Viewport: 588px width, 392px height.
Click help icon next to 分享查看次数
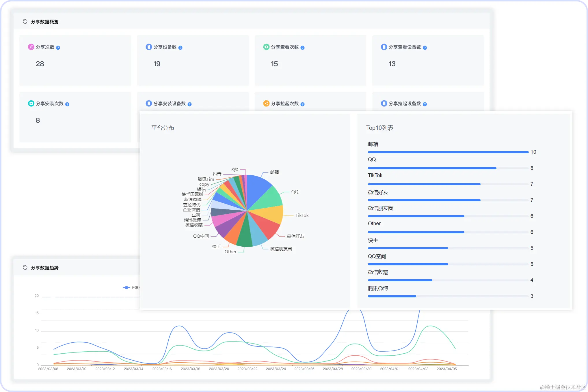[302, 48]
